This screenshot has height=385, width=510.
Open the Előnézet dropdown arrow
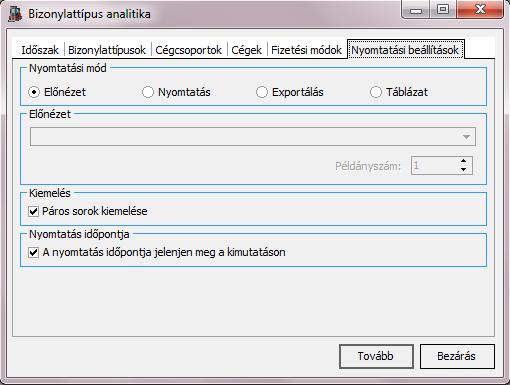tap(466, 137)
